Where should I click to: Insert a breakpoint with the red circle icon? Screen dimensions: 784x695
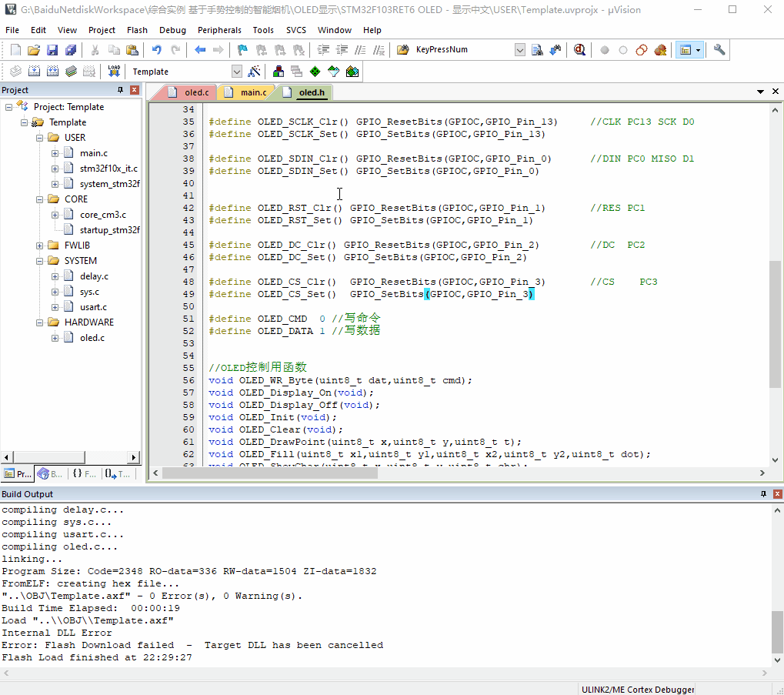tap(605, 50)
